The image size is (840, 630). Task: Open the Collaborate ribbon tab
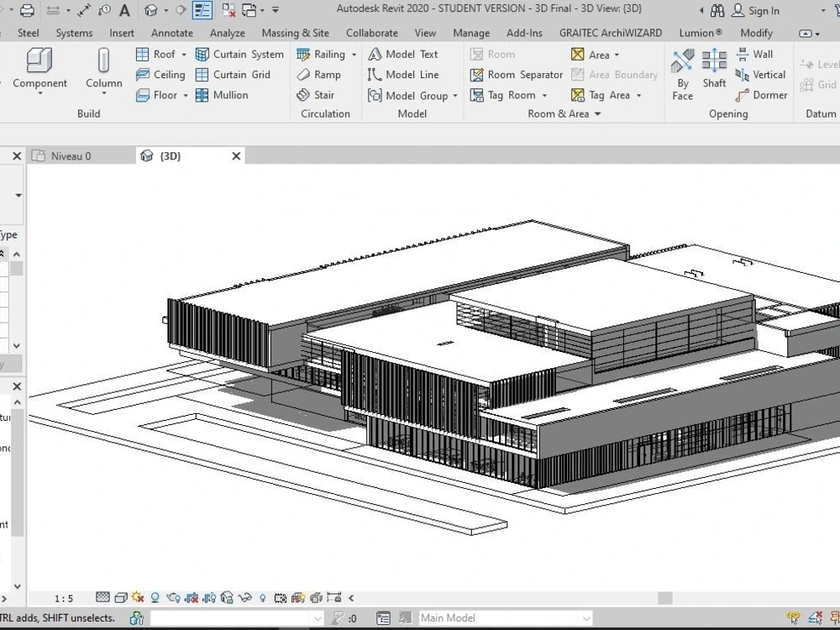coord(372,33)
